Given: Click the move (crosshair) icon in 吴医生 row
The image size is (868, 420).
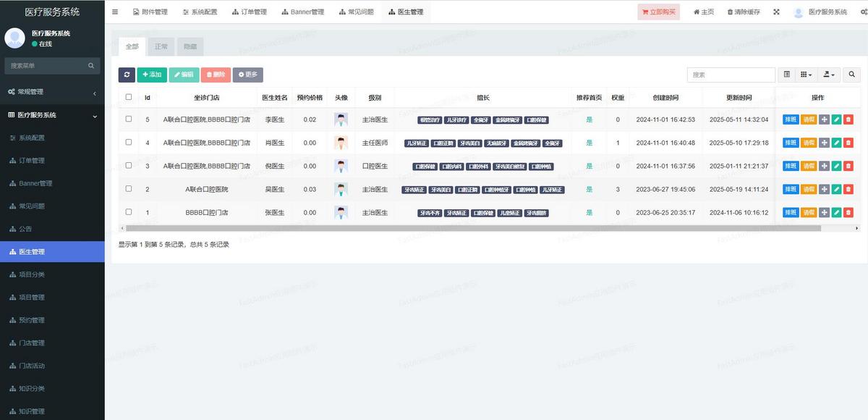Looking at the screenshot, I should 823,189.
